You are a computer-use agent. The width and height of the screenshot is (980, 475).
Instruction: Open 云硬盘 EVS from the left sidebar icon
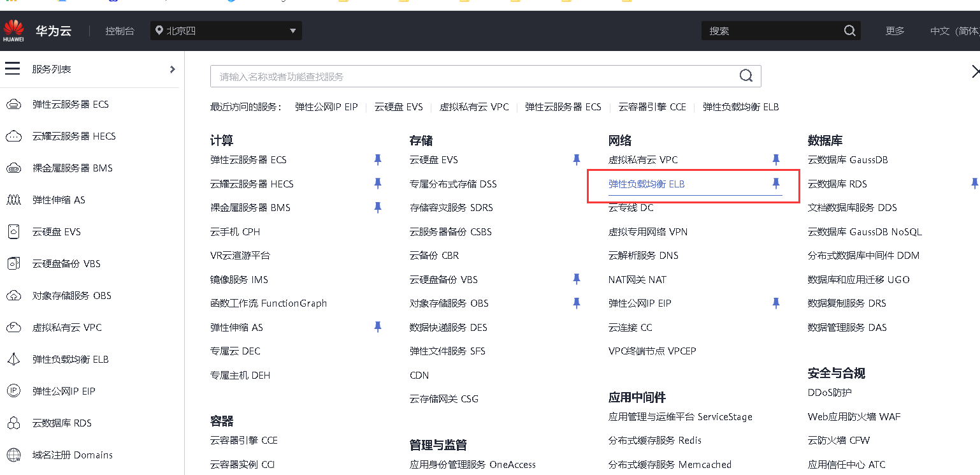tap(13, 232)
